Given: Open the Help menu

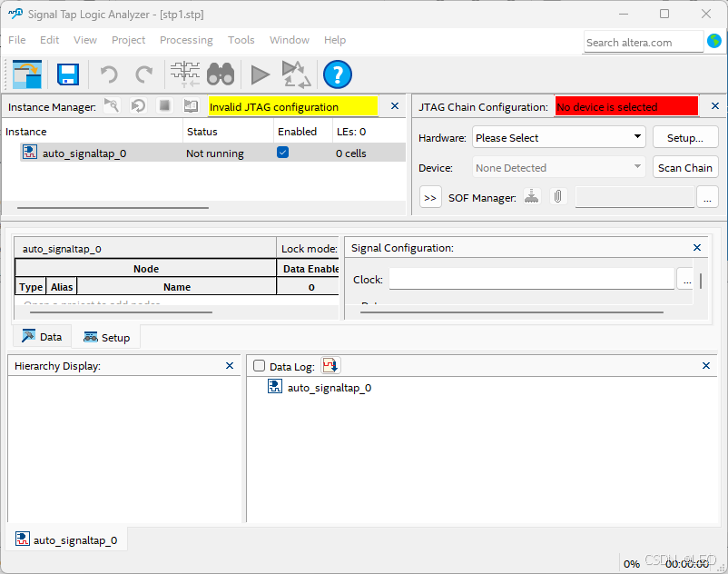Looking at the screenshot, I should 335,40.
